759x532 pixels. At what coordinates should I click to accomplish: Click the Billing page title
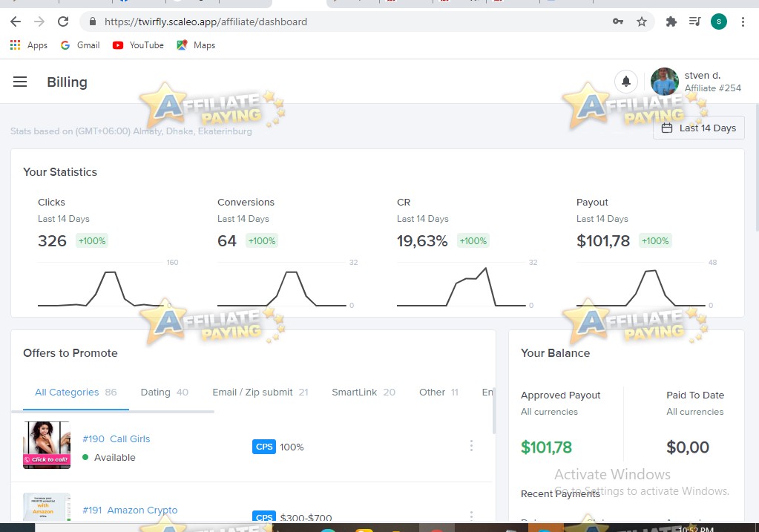pos(67,82)
